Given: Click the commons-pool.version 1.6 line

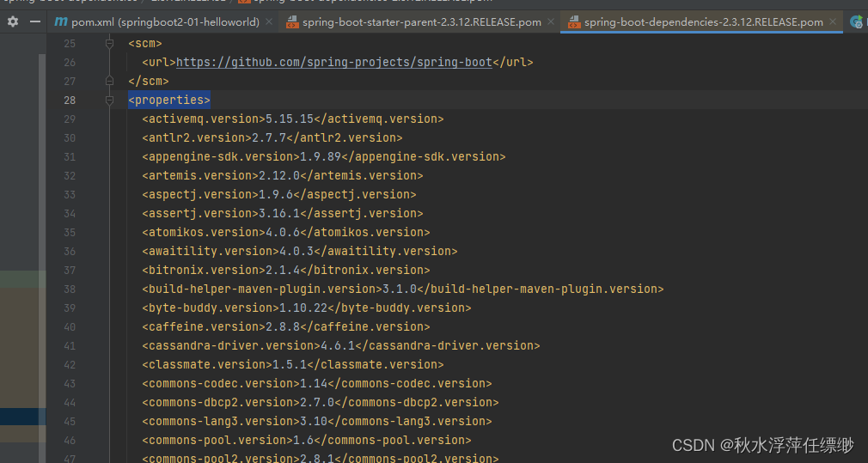Looking at the screenshot, I should coord(307,440).
